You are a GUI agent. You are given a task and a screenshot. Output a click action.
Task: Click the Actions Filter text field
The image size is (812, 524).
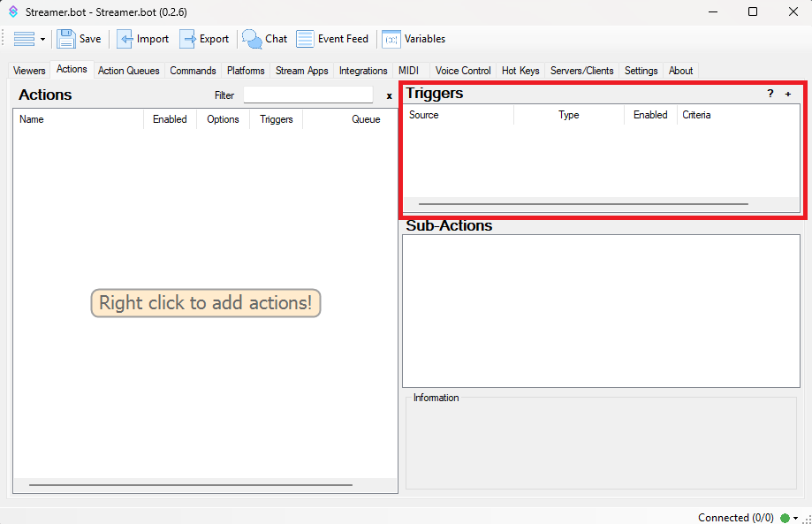coord(307,95)
